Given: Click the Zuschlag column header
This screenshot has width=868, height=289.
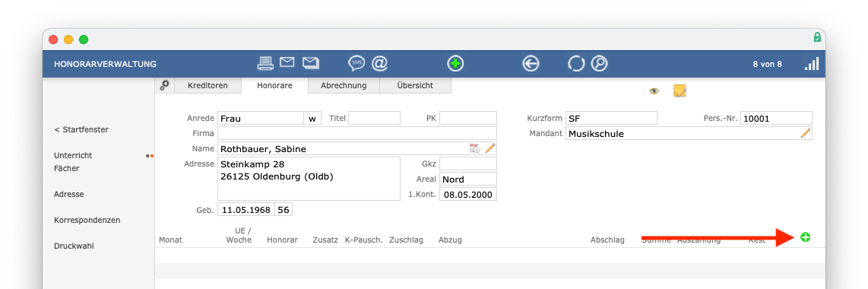Looking at the screenshot, I should click(x=407, y=240).
